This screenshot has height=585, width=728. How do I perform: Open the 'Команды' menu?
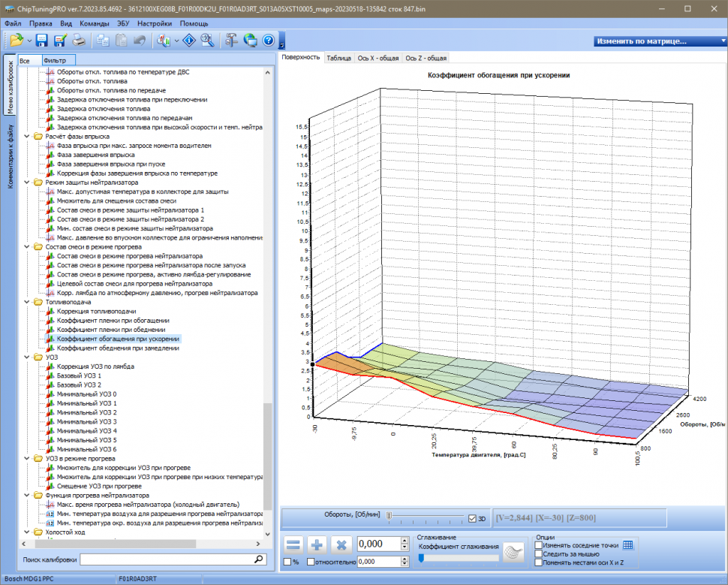click(94, 23)
